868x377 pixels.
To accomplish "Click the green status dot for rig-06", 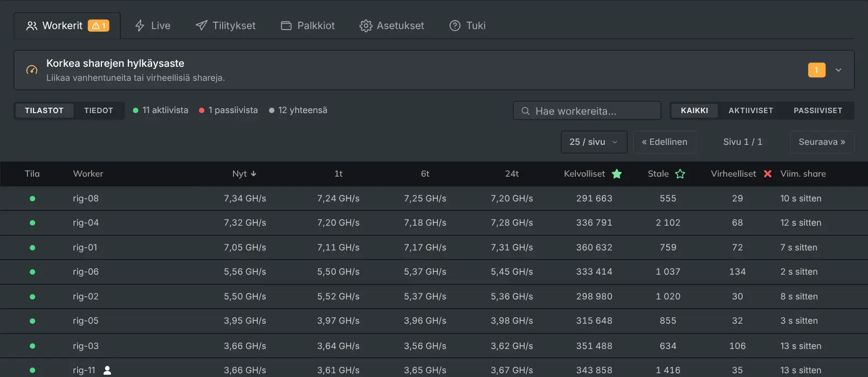I will pos(32,271).
